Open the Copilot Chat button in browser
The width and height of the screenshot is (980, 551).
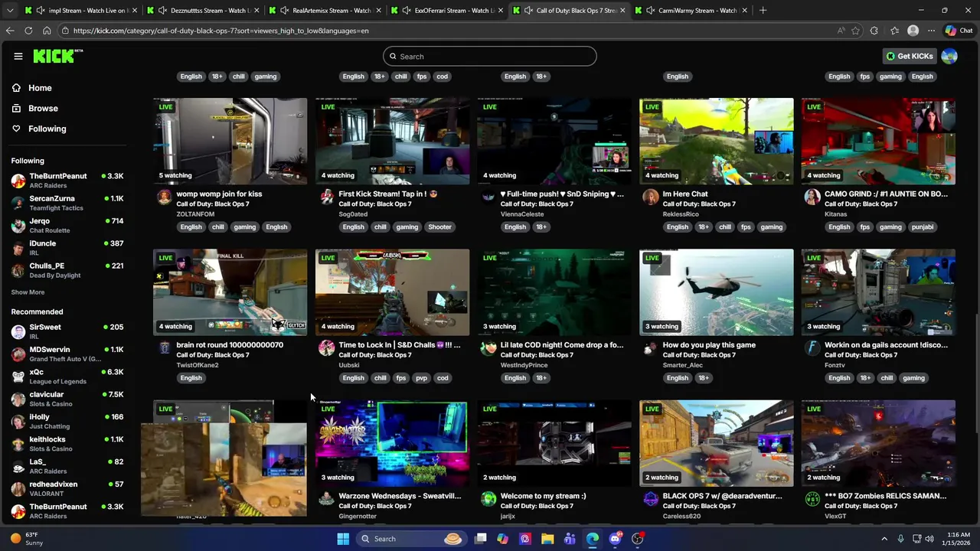(959, 31)
